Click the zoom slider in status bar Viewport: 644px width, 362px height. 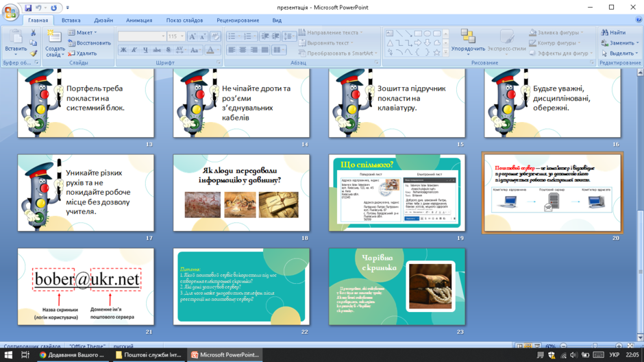(595, 346)
